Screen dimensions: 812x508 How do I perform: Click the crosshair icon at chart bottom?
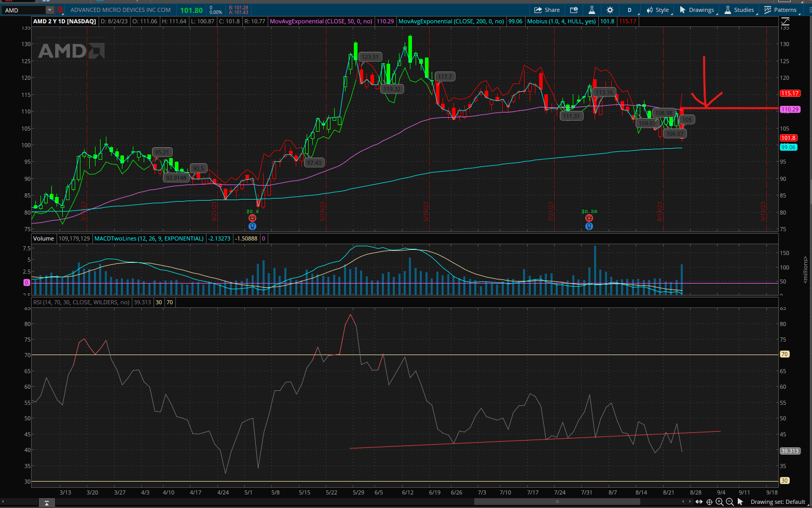(x=709, y=502)
